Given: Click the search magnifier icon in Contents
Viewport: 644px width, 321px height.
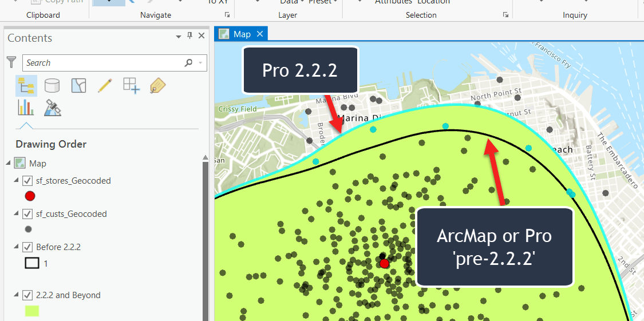Looking at the screenshot, I should (x=188, y=63).
